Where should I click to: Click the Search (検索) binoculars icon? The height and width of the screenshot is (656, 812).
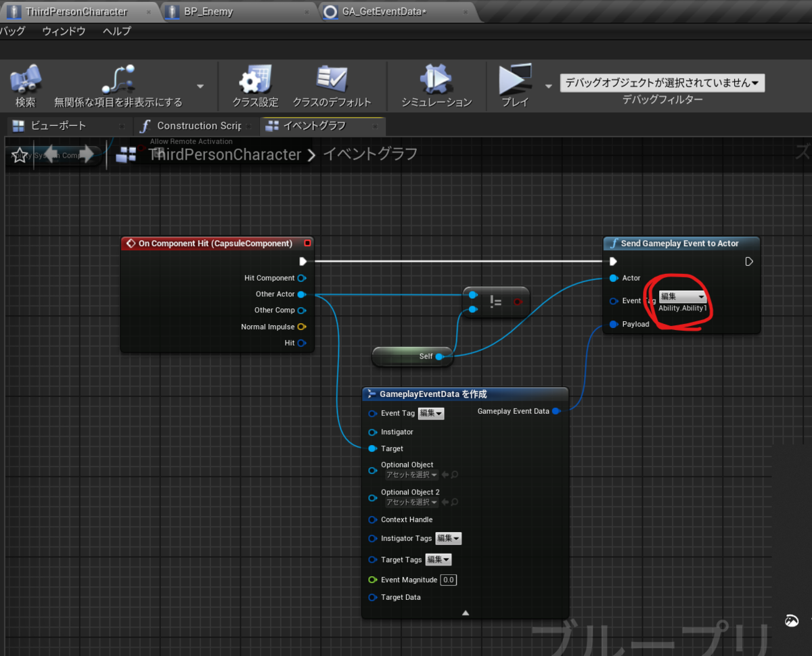pyautogui.click(x=26, y=80)
